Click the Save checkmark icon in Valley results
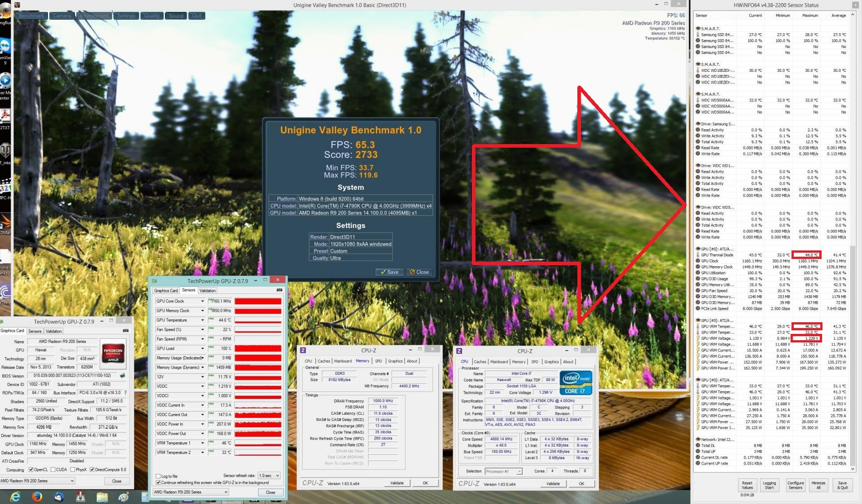Screen dimensions: 862x504 coord(383,272)
